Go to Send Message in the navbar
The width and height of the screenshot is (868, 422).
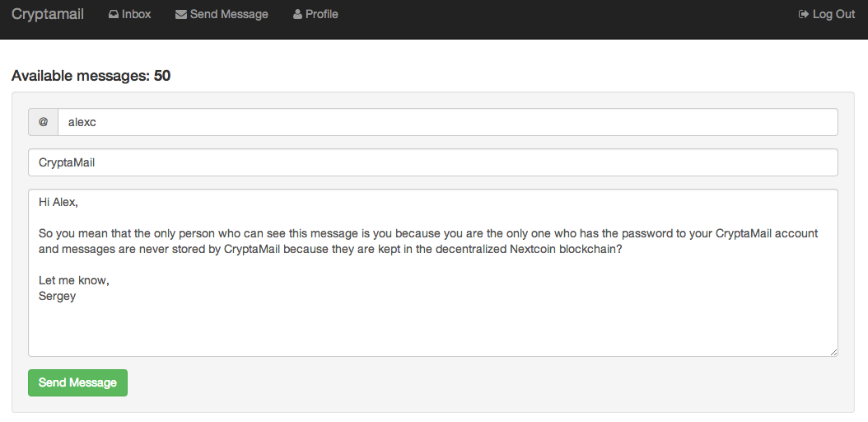pyautogui.click(x=222, y=14)
